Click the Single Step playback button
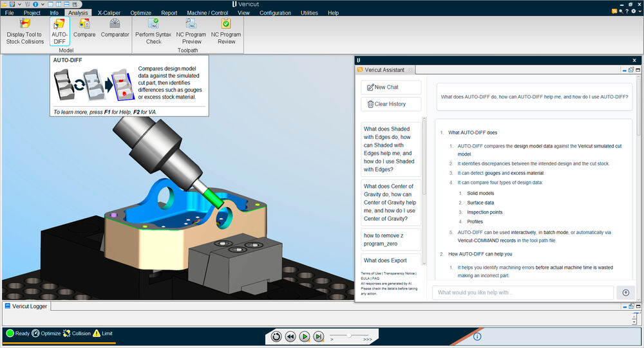644x348 pixels. click(318, 336)
